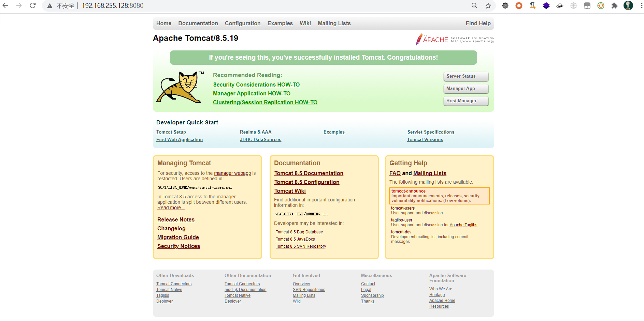The height and width of the screenshot is (321, 644).
Task: Open the mod_jk Documentation footer link
Action: (245, 290)
